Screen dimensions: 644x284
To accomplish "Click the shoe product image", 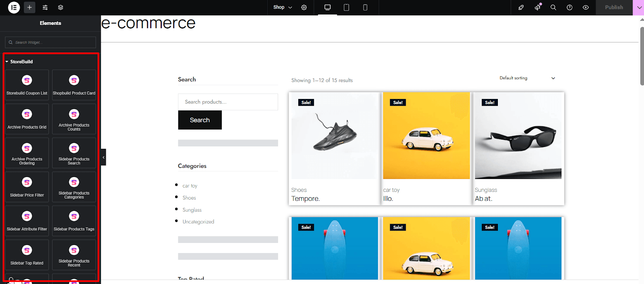I will point(334,136).
